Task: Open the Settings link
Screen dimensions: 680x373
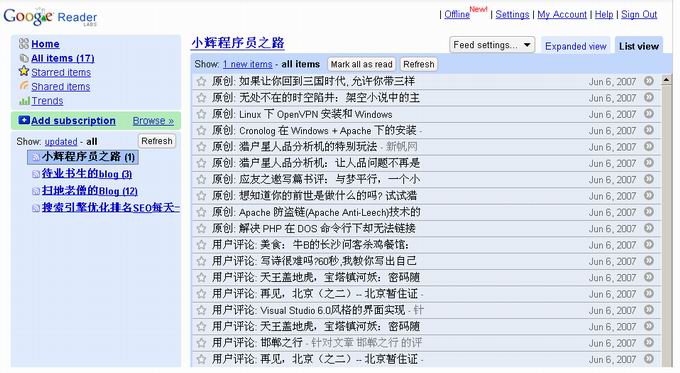Action: 512,14
